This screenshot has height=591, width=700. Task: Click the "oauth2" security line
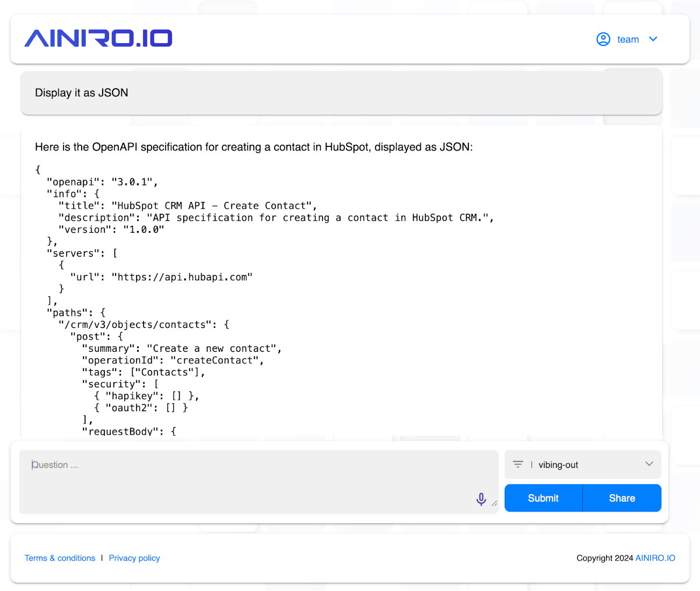pos(141,408)
